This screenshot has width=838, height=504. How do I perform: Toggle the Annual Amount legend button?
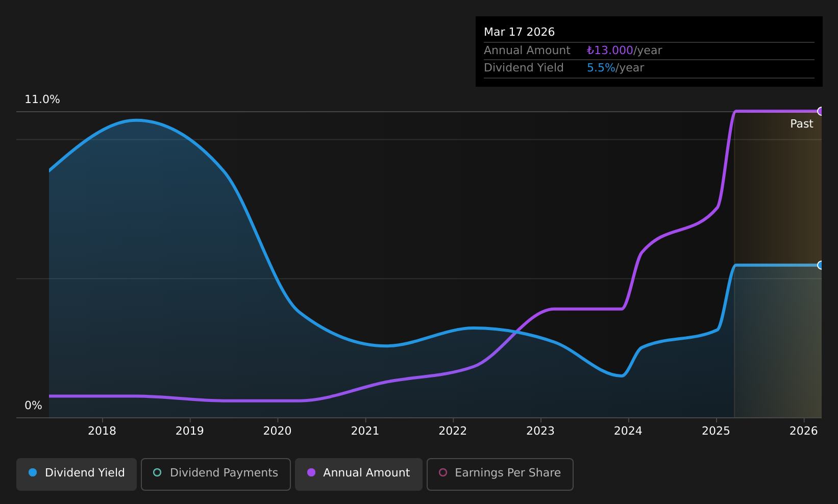click(359, 474)
